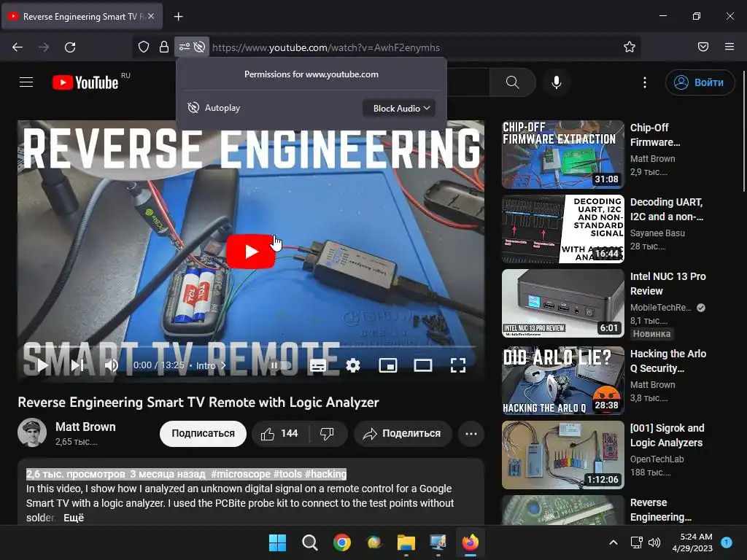The image size is (747, 560).
Task: Open Matt Brown channel avatar
Action: [32, 432]
